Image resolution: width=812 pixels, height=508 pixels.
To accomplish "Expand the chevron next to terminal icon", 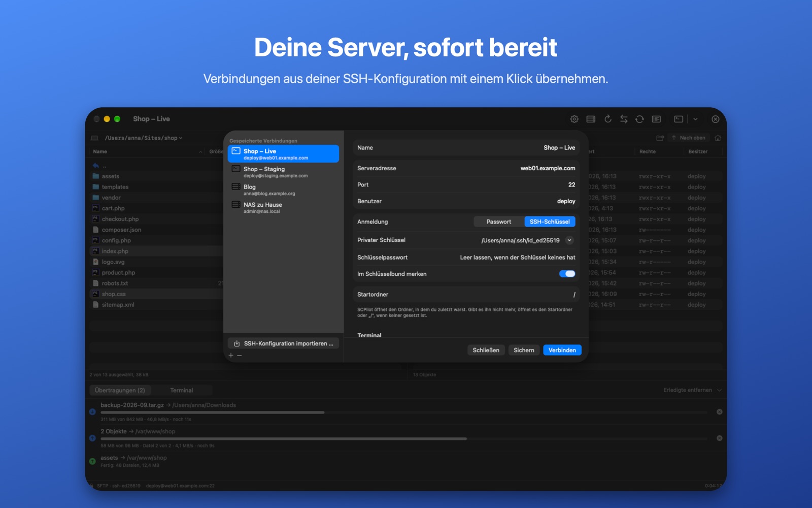I will pyautogui.click(x=695, y=119).
